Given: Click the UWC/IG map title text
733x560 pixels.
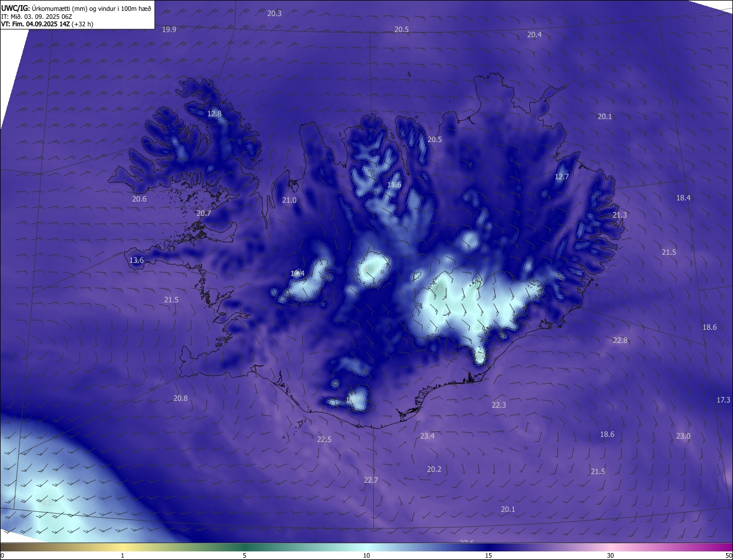Looking at the screenshot, I should pos(76,7).
